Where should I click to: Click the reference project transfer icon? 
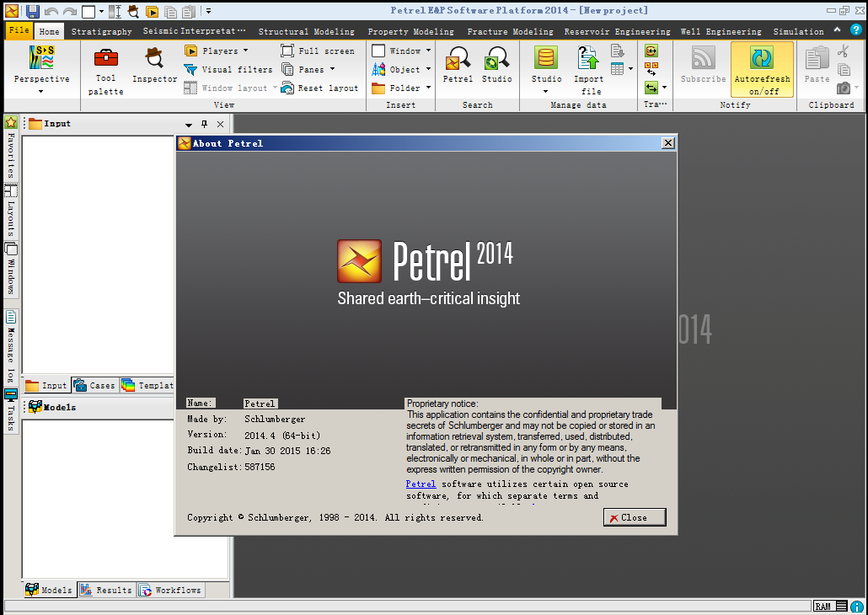pyautogui.click(x=651, y=51)
